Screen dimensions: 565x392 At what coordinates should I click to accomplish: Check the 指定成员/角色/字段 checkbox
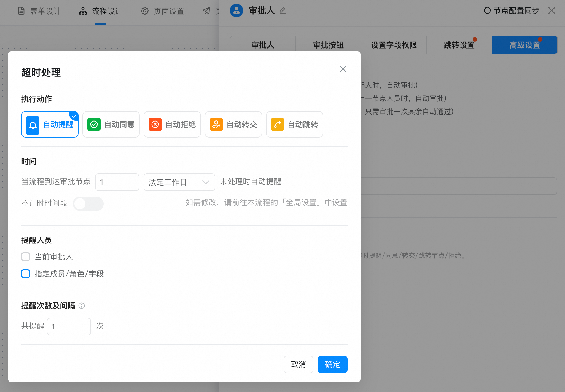click(26, 274)
